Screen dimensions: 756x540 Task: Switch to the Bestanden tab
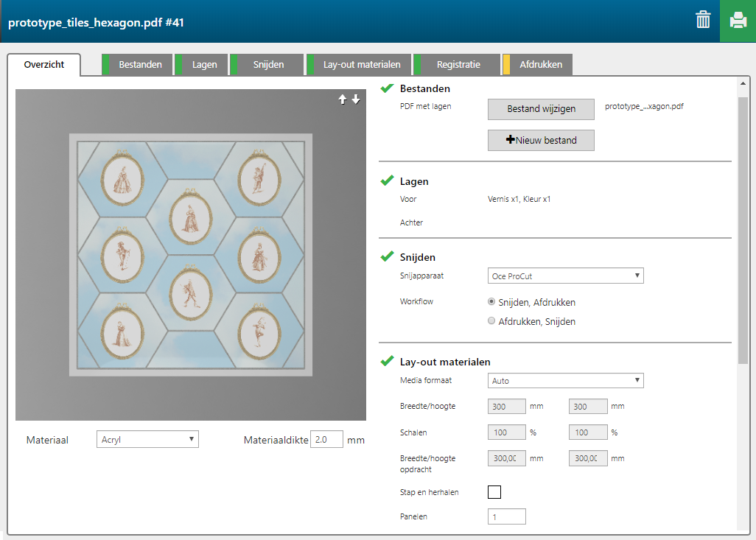tap(137, 65)
